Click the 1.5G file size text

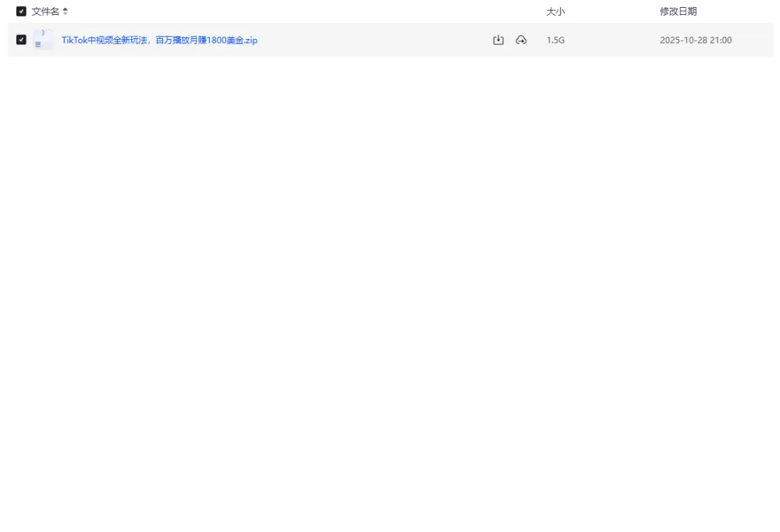(x=555, y=40)
